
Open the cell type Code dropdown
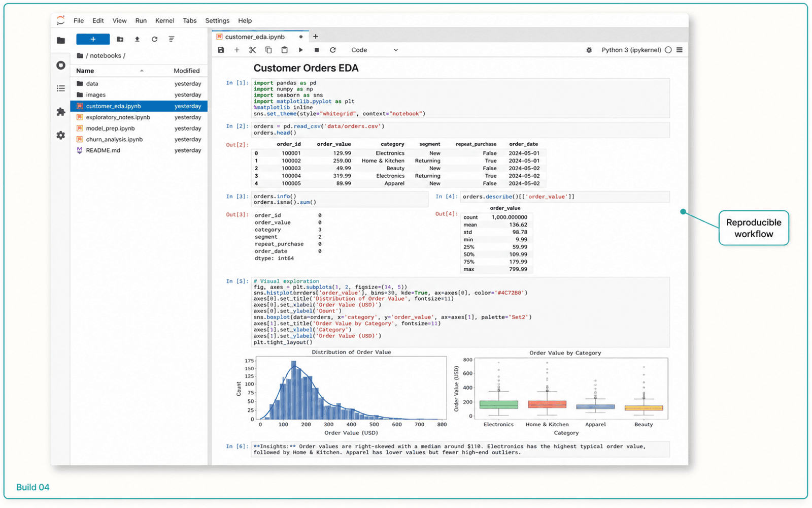pyautogui.click(x=375, y=50)
